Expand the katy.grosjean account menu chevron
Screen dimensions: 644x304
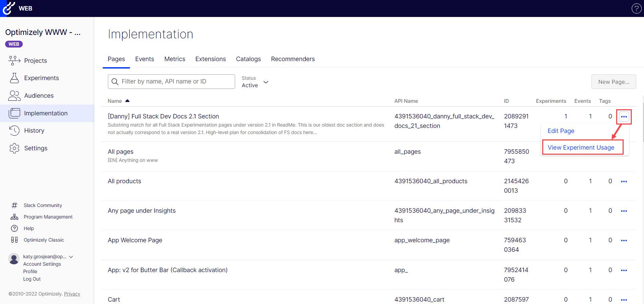[71, 257]
